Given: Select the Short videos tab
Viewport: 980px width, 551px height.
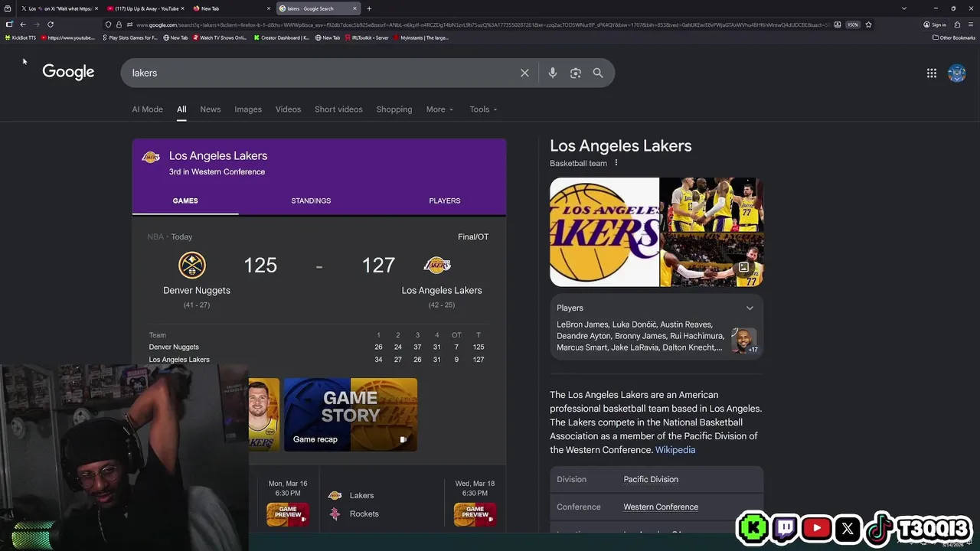Looking at the screenshot, I should [338, 109].
